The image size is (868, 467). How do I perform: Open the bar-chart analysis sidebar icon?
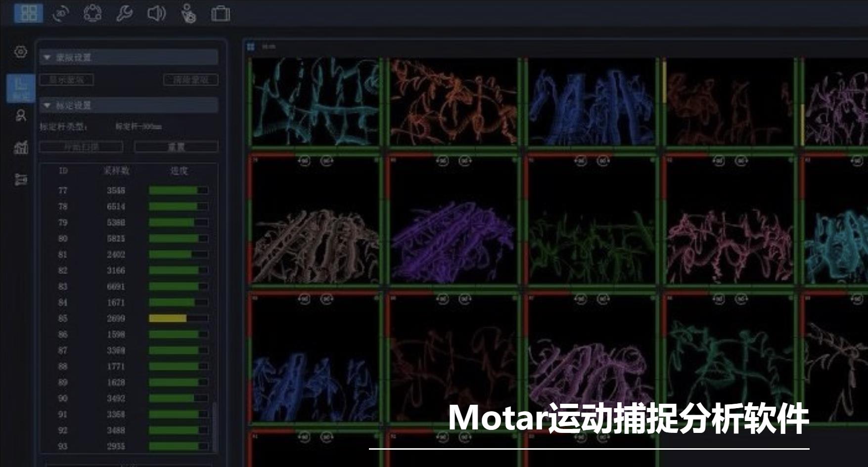point(21,147)
